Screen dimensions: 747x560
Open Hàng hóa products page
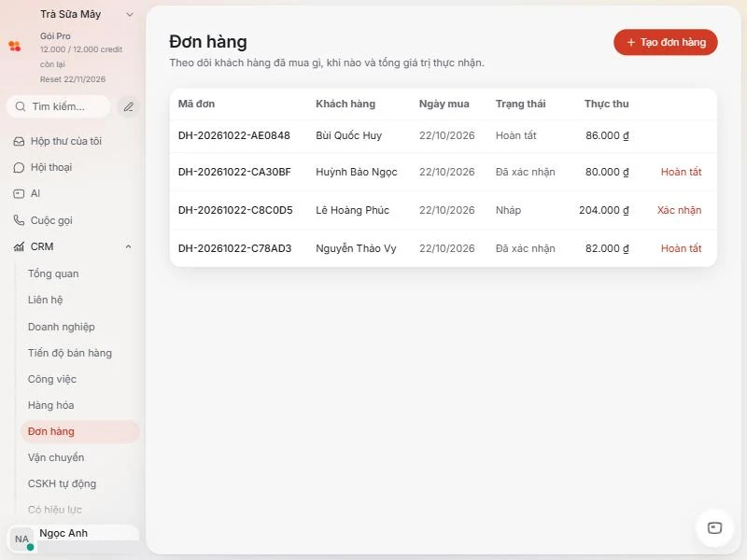[51, 405]
